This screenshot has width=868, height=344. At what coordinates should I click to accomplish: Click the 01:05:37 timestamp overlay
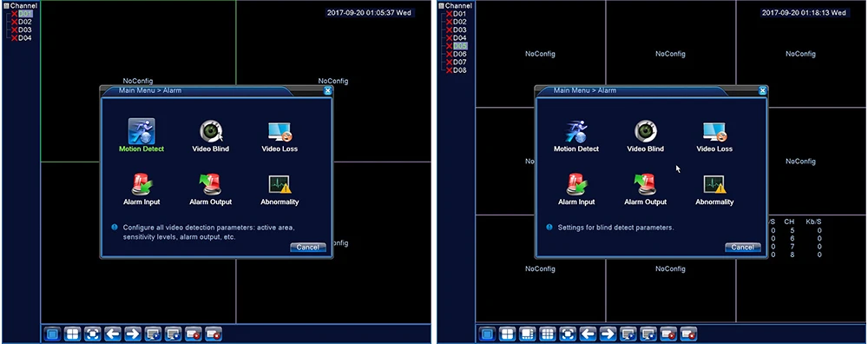pos(369,12)
